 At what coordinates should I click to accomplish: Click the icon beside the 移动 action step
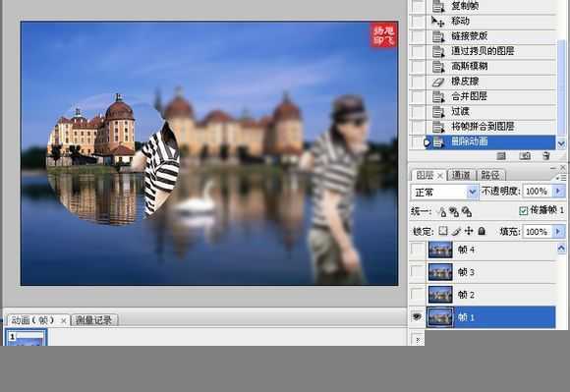click(437, 21)
